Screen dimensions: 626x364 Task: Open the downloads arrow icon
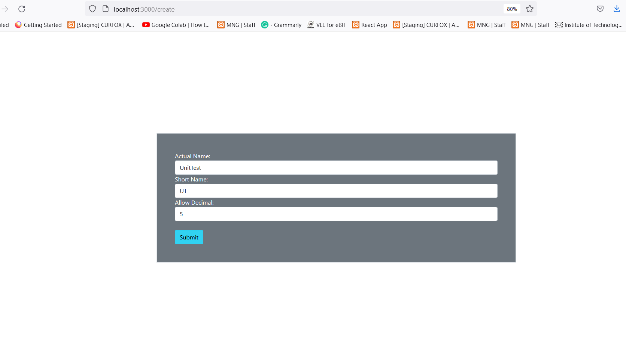[x=617, y=9]
